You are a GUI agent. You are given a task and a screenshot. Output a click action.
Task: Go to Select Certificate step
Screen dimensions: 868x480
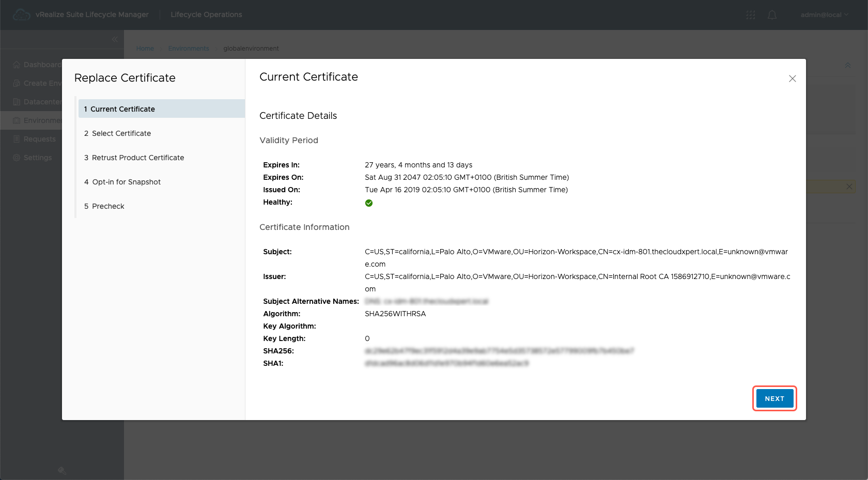(x=121, y=133)
